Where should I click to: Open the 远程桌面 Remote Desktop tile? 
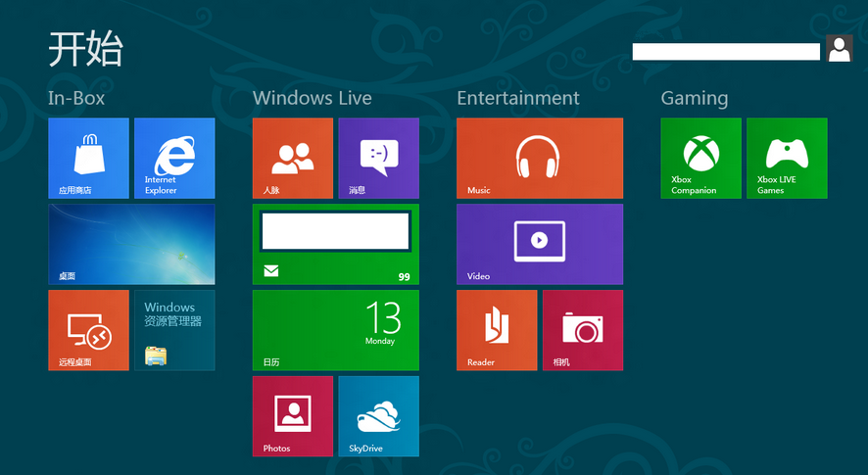click(x=88, y=330)
